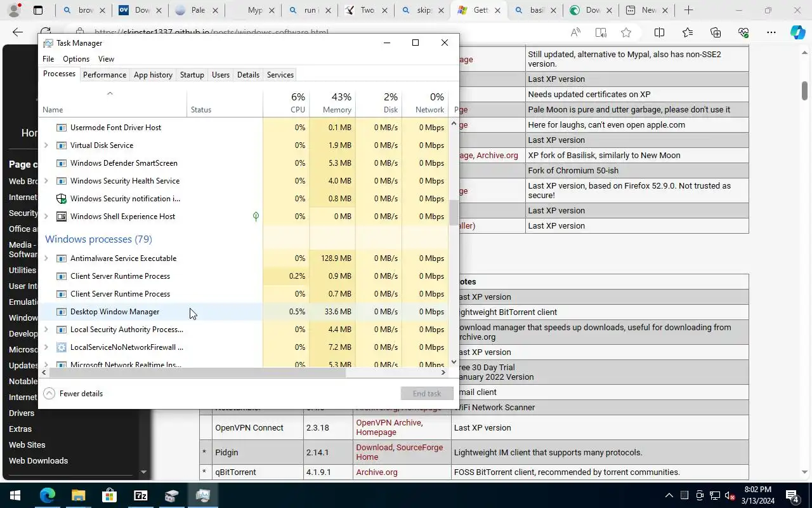Click Web Downloads sidebar link
The height and width of the screenshot is (508, 812).
(x=38, y=461)
